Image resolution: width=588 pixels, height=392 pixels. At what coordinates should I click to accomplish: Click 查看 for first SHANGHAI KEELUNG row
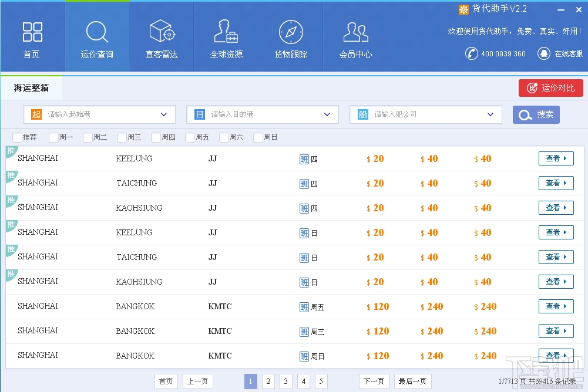[556, 158]
